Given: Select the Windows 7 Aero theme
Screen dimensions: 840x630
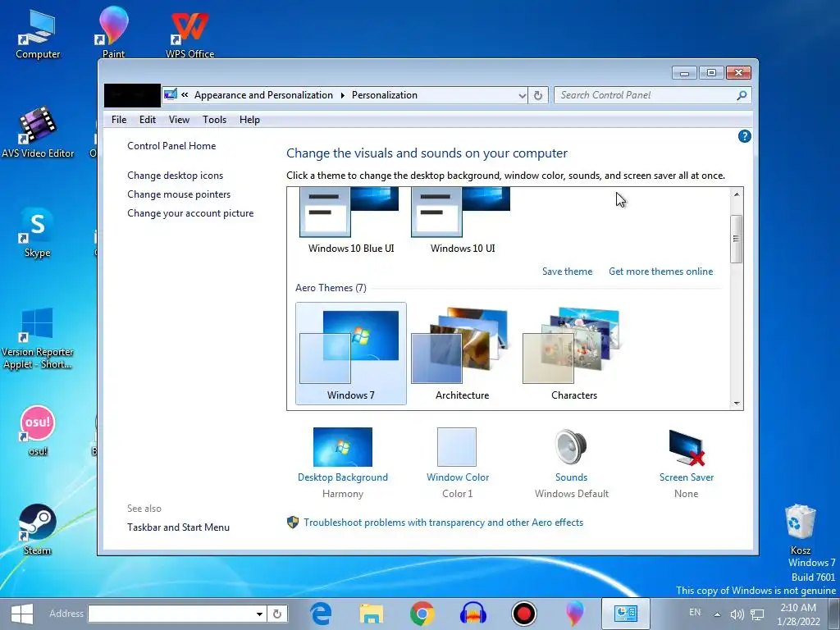Looking at the screenshot, I should click(351, 354).
